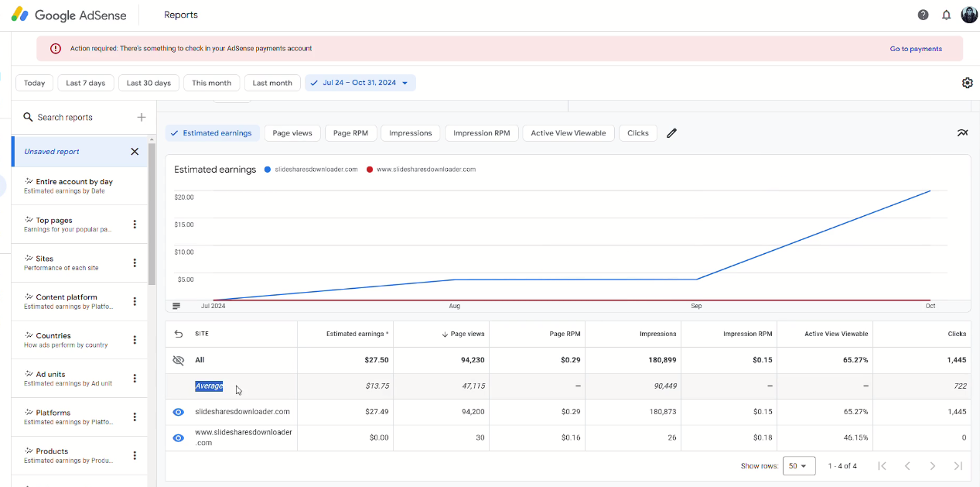The height and width of the screenshot is (487, 980).
Task: Open the Show rows 50 dropdown
Action: [x=799, y=466]
